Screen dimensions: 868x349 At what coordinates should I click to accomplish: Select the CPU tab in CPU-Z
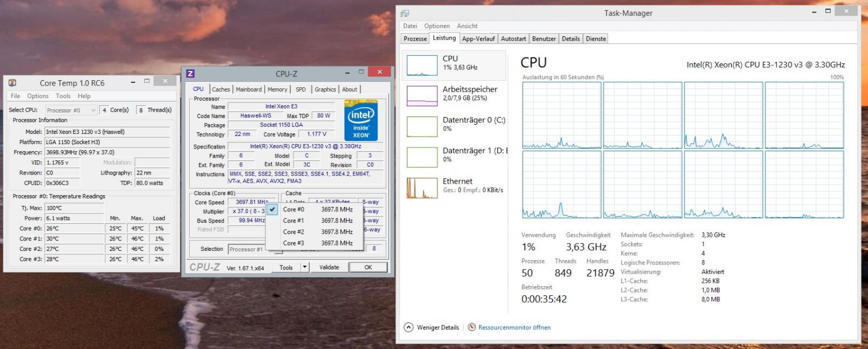coord(199,89)
